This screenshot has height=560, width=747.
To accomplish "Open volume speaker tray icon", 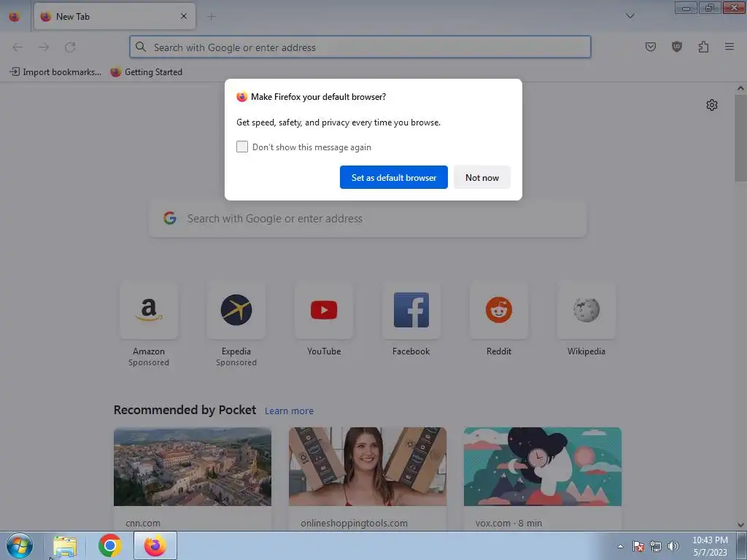I will click(x=673, y=546).
